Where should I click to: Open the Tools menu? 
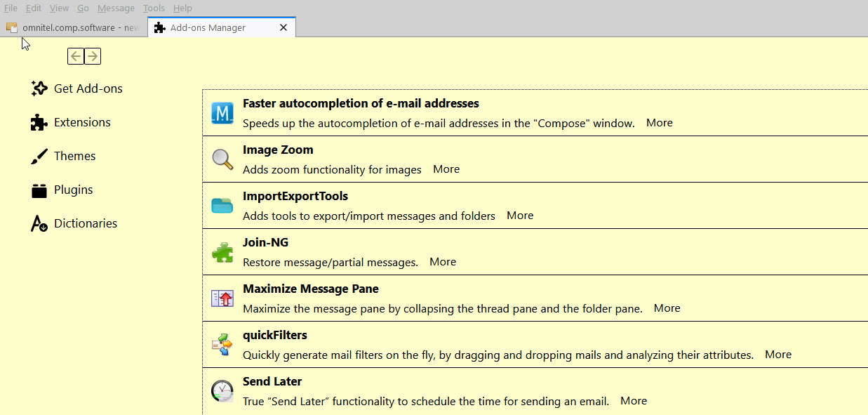click(x=154, y=8)
